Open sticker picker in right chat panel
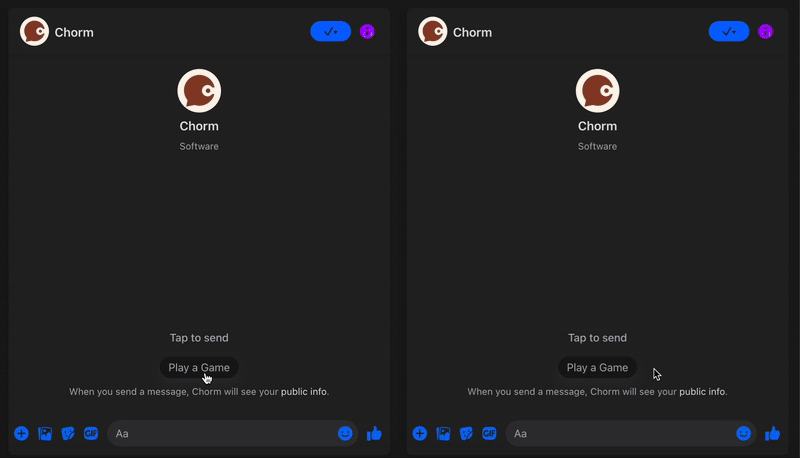 pyautogui.click(x=466, y=434)
